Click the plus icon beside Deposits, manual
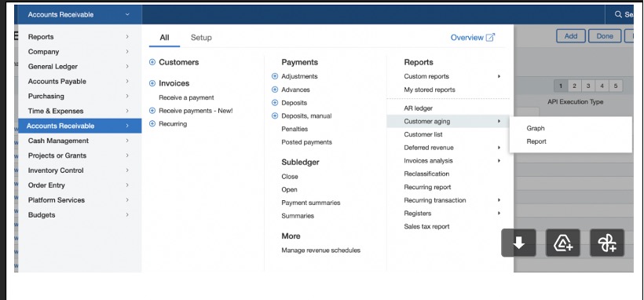Image resolution: width=644 pixels, height=300 pixels. [x=275, y=116]
